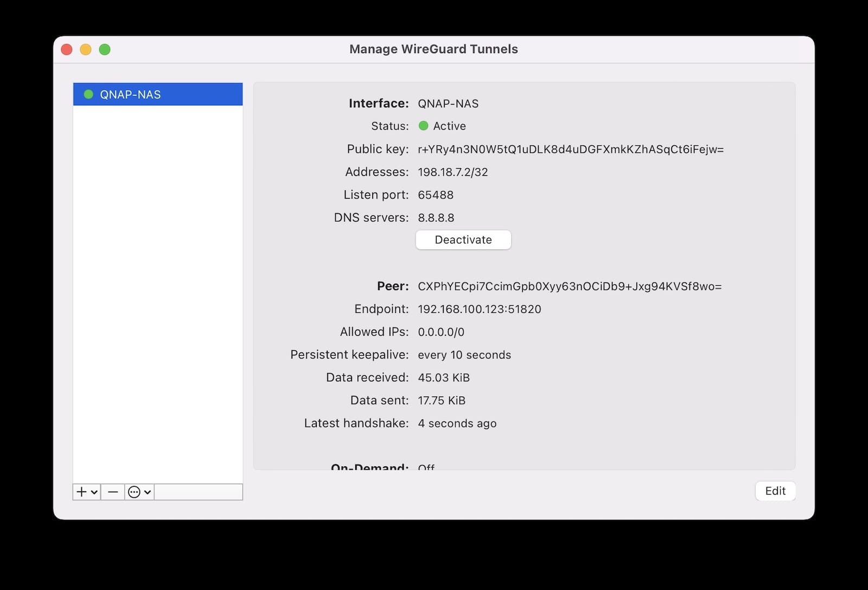Click the green status dot beside QNAP-NAS in sidebar
This screenshot has width=868, height=590.
pyautogui.click(x=88, y=94)
